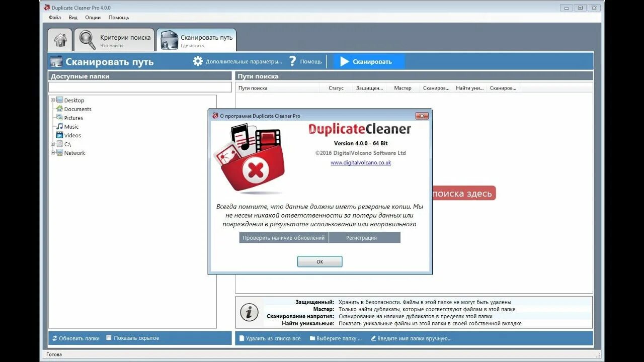Click the Регистрация button
The width and height of the screenshot is (644, 362).
[365, 238]
